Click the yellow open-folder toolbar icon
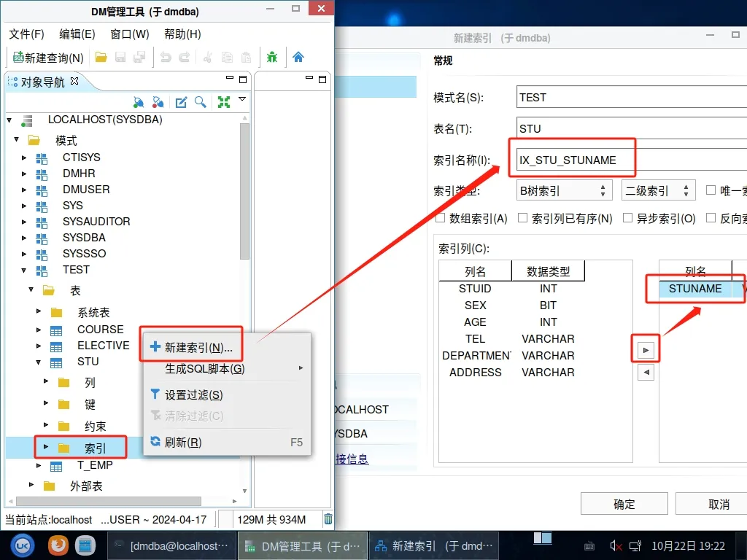Screen dimensions: 747x560 [101, 58]
